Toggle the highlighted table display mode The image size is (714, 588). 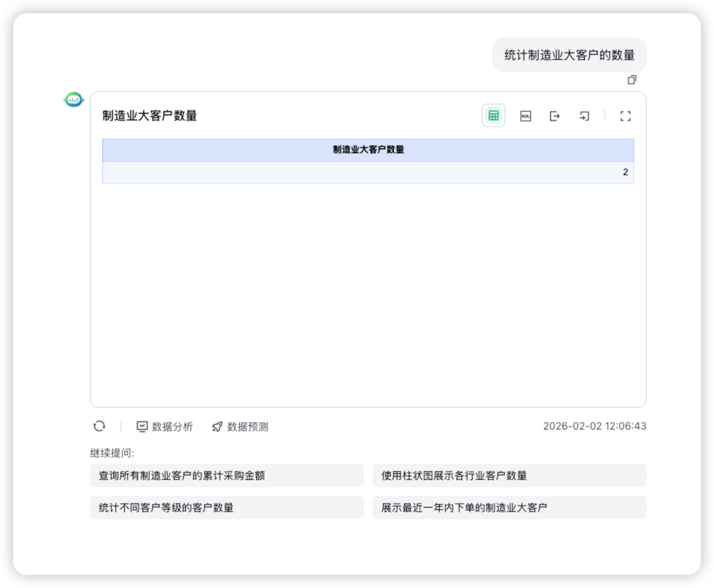point(492,115)
